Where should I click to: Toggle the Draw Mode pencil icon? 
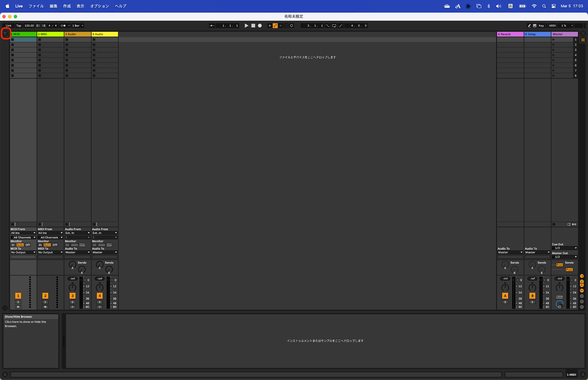tap(529, 26)
